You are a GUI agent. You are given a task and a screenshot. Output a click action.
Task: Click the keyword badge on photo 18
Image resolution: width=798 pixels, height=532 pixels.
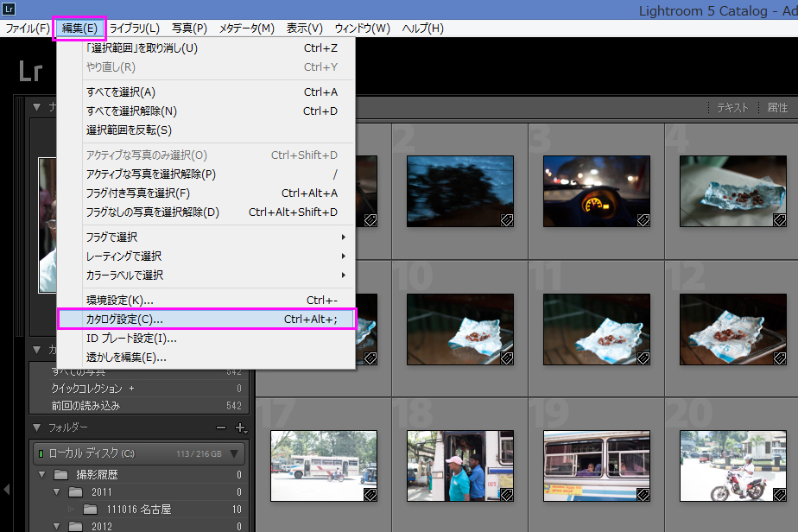click(x=507, y=495)
